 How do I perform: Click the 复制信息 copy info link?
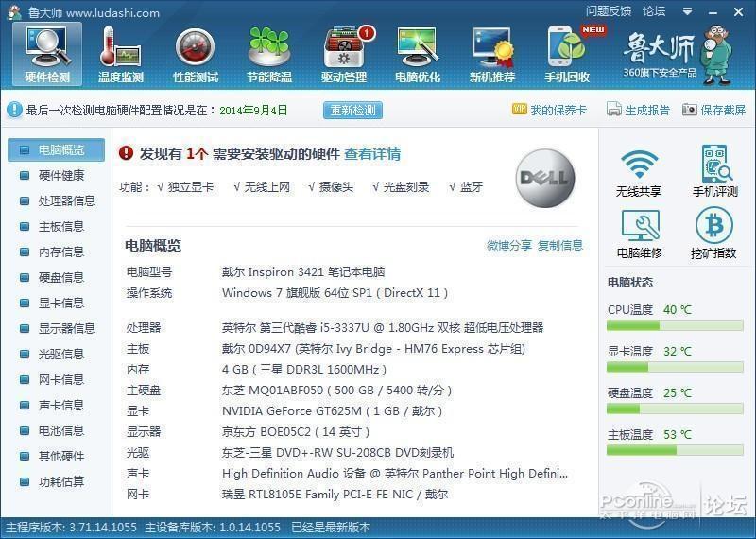pos(560,246)
